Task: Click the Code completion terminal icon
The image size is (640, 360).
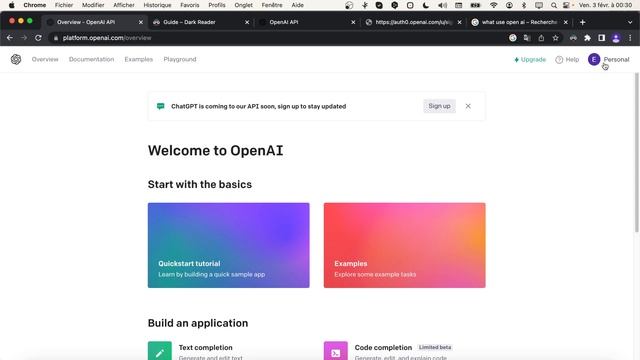Action: (336, 351)
